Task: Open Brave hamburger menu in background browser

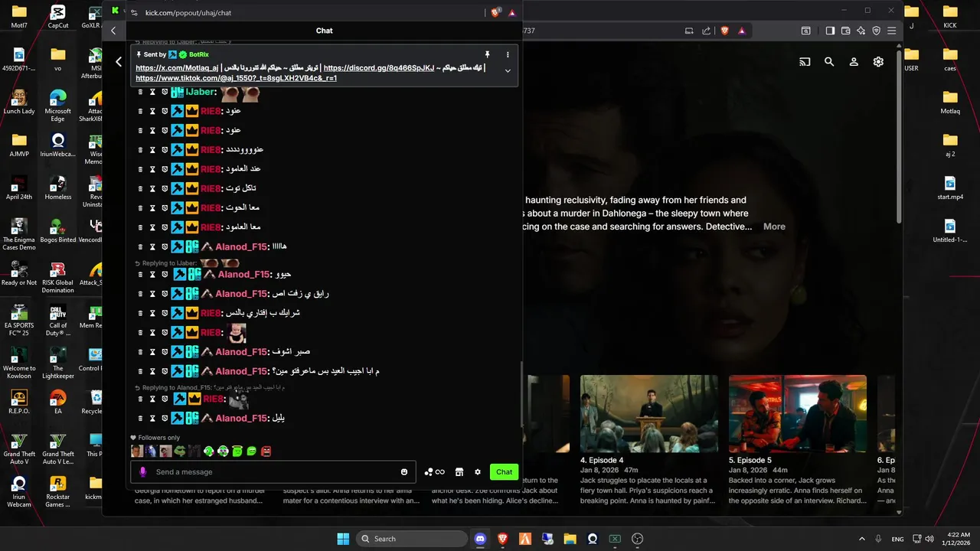Action: [x=893, y=31]
